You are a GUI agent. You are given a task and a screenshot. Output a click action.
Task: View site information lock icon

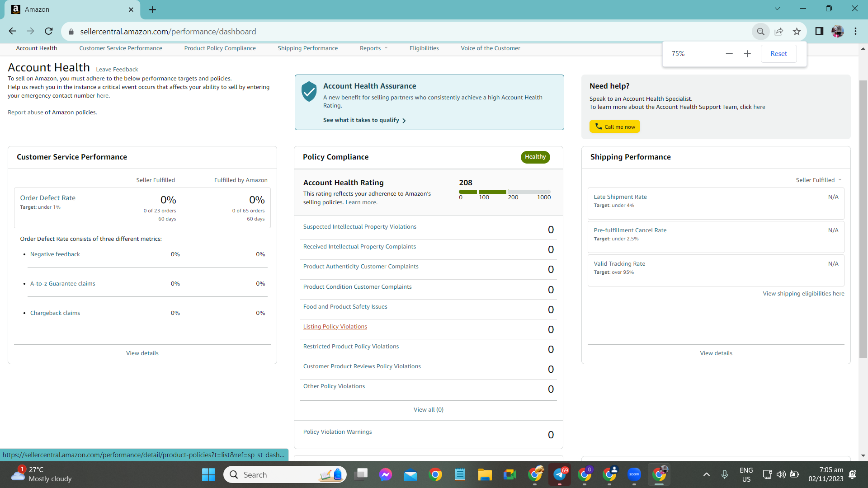pos(71,32)
